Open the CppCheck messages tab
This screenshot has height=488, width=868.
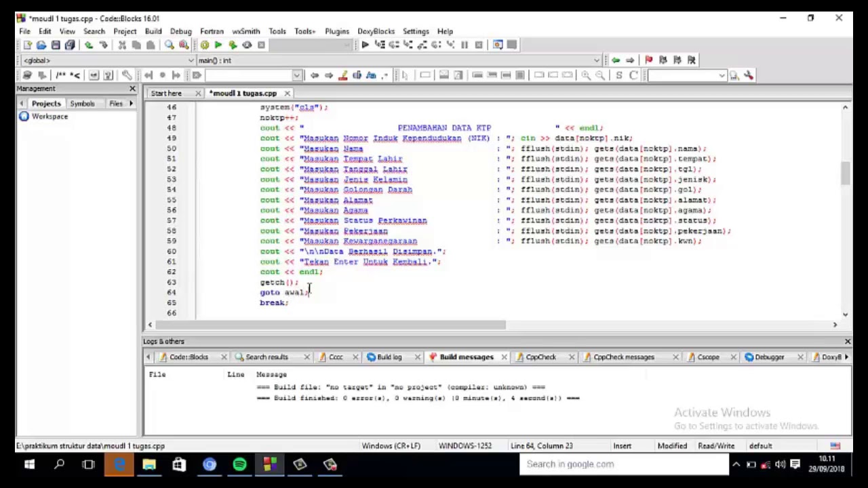(624, 357)
